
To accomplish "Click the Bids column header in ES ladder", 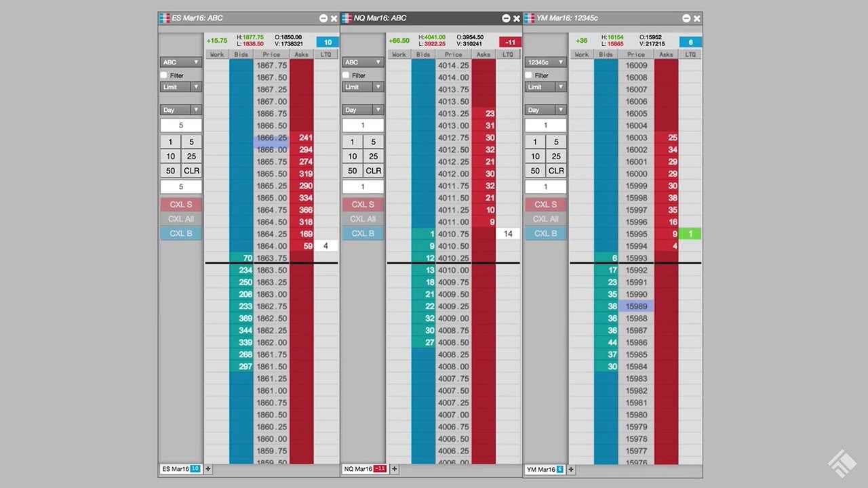I will (x=241, y=54).
